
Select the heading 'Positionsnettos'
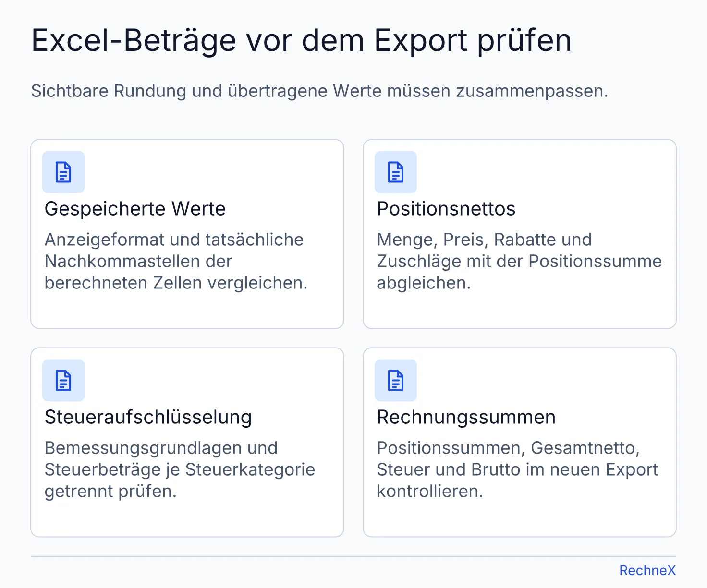click(x=446, y=209)
